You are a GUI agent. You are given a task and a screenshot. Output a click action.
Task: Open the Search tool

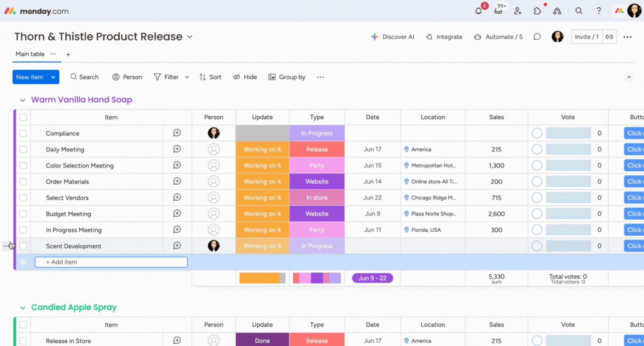pyautogui.click(x=84, y=77)
